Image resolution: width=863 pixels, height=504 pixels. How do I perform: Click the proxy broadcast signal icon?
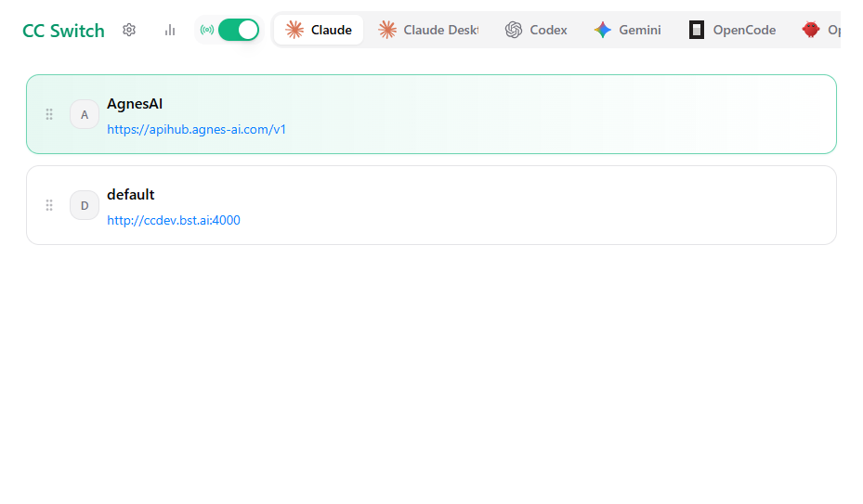point(207,30)
